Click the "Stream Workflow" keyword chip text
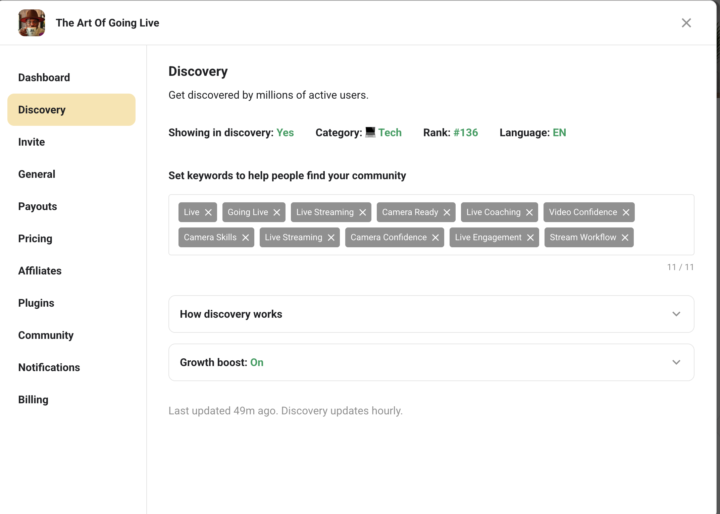 point(583,237)
